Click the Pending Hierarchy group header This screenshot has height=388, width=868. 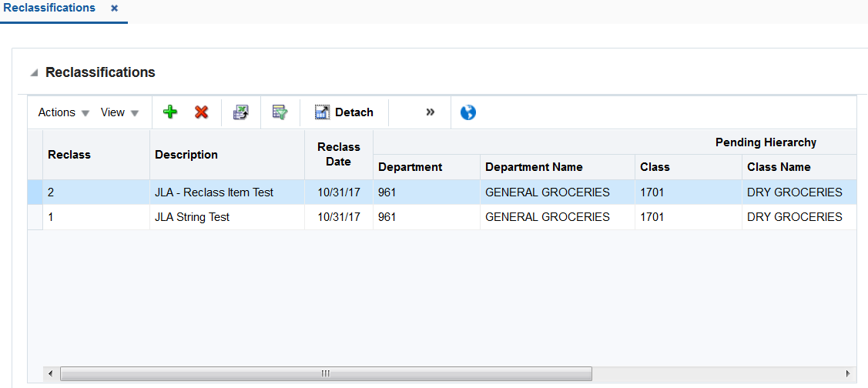coord(766,142)
